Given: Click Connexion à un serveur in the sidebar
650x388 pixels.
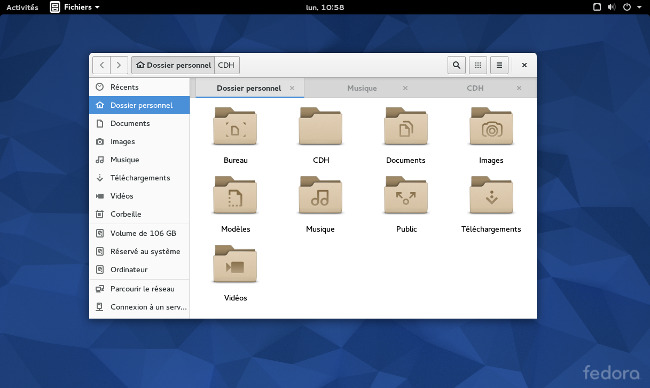Looking at the screenshot, I should [x=139, y=307].
